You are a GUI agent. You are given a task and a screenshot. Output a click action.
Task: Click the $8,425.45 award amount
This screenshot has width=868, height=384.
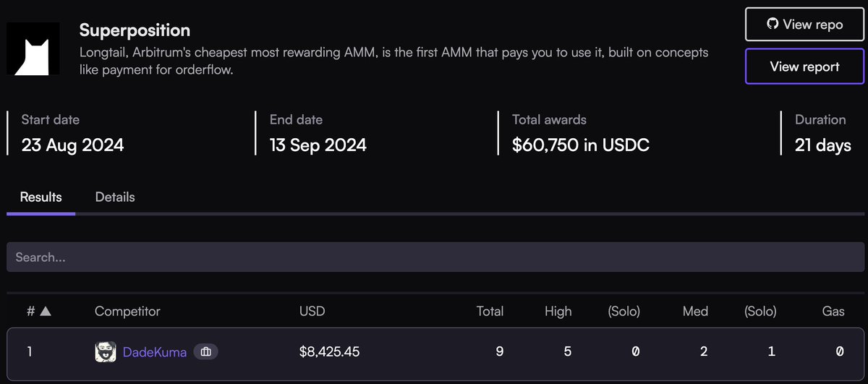(x=329, y=352)
